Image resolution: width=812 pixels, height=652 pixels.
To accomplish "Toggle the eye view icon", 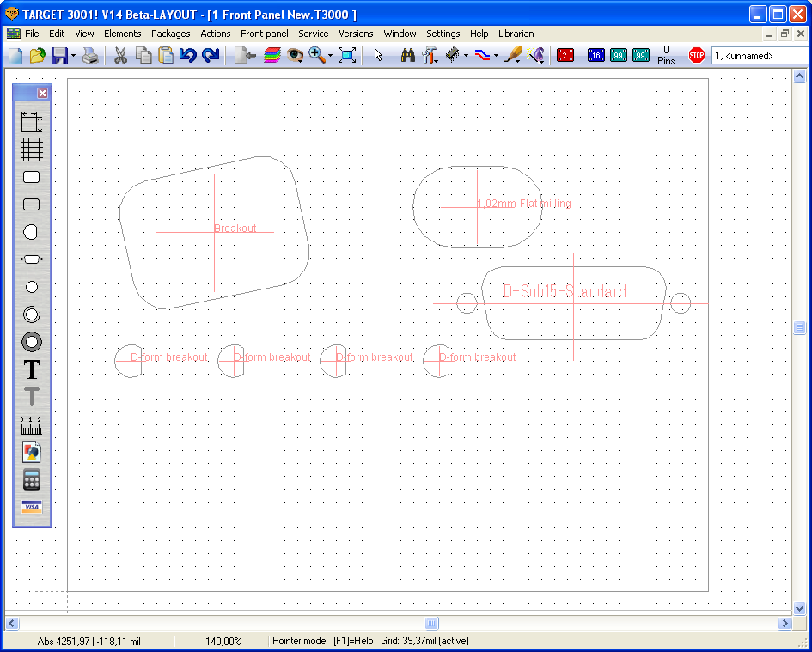I will tap(295, 55).
